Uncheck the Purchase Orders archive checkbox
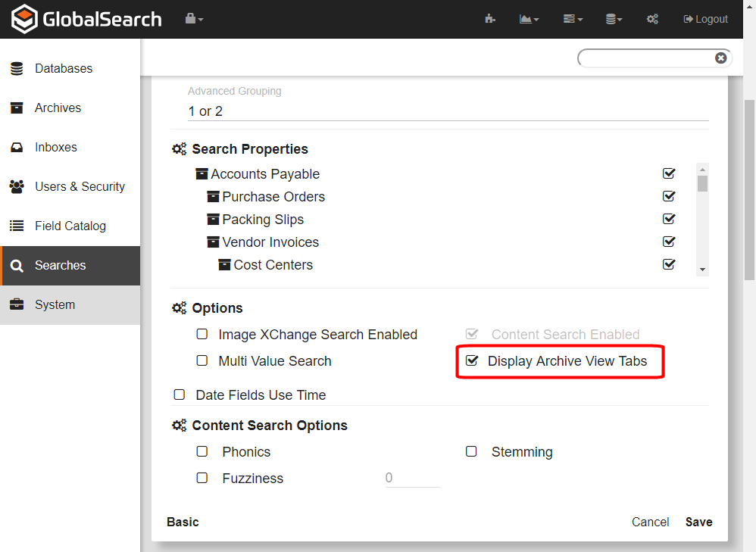 pyautogui.click(x=669, y=196)
